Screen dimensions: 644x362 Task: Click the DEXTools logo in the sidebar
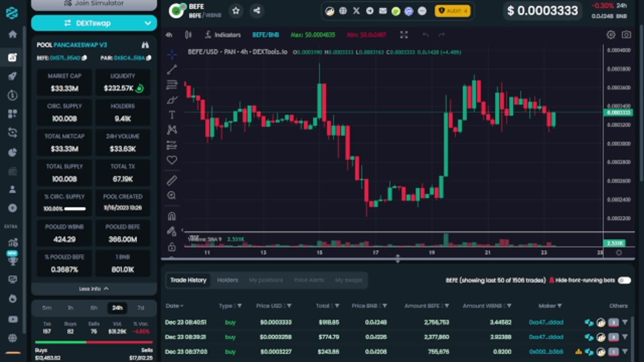[x=12, y=13]
